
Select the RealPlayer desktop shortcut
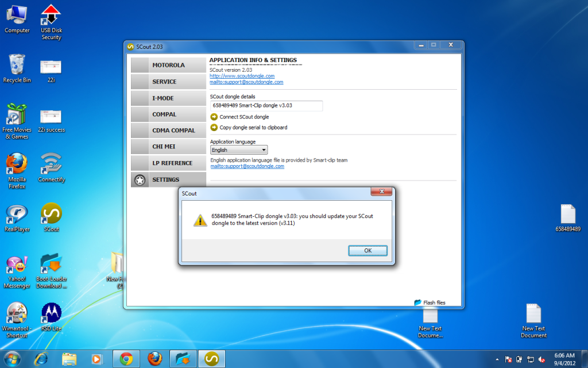(x=17, y=217)
